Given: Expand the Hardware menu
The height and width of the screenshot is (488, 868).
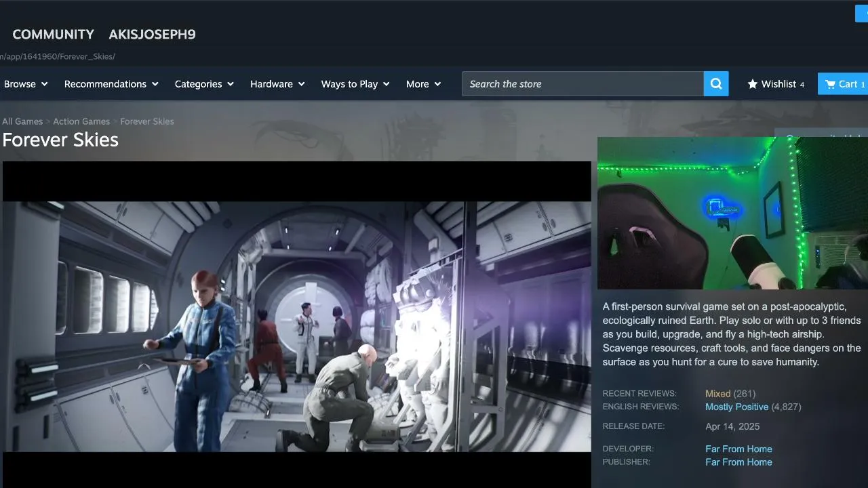Looking at the screenshot, I should 277,84.
